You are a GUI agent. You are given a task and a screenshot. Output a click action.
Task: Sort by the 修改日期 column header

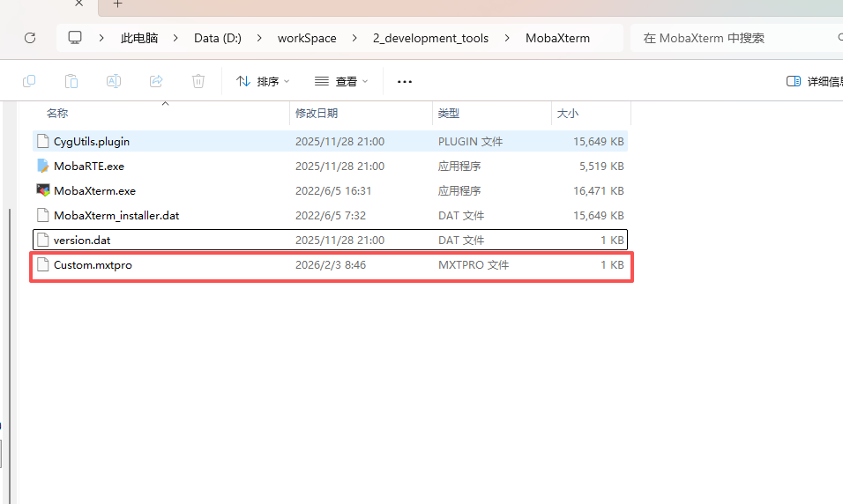(317, 113)
